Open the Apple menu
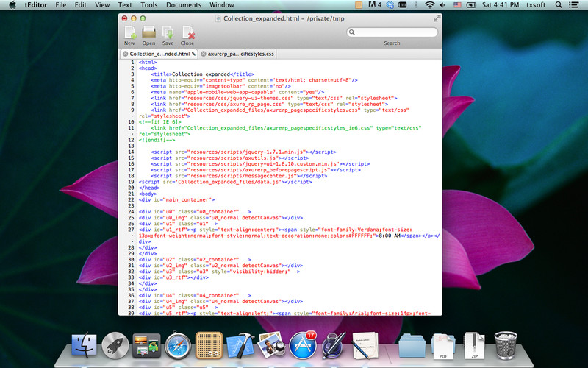 12,5
